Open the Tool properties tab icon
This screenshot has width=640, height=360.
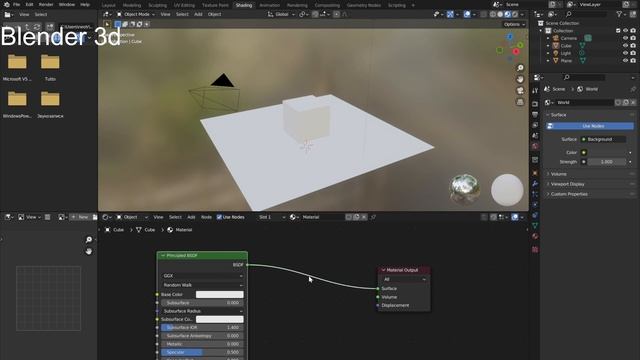pos(535,91)
